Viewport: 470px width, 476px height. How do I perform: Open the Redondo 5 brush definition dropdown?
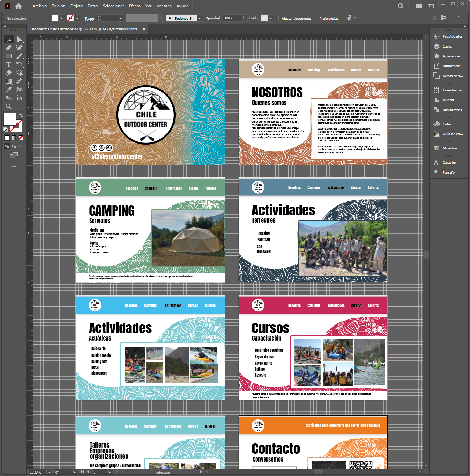click(x=200, y=18)
